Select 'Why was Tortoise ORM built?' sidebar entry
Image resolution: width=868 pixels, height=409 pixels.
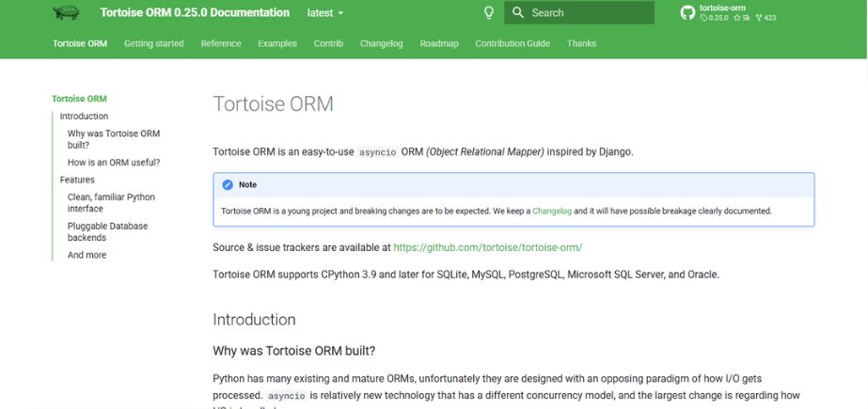click(114, 139)
